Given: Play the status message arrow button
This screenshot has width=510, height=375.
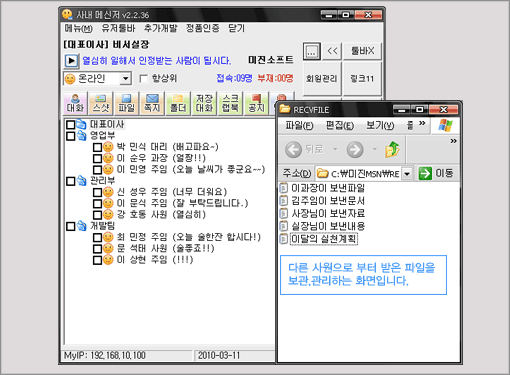Looking at the screenshot, I should tap(71, 61).
